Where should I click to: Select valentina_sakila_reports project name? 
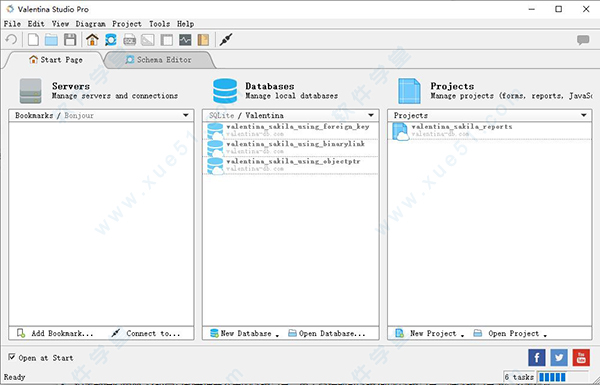coord(461,126)
